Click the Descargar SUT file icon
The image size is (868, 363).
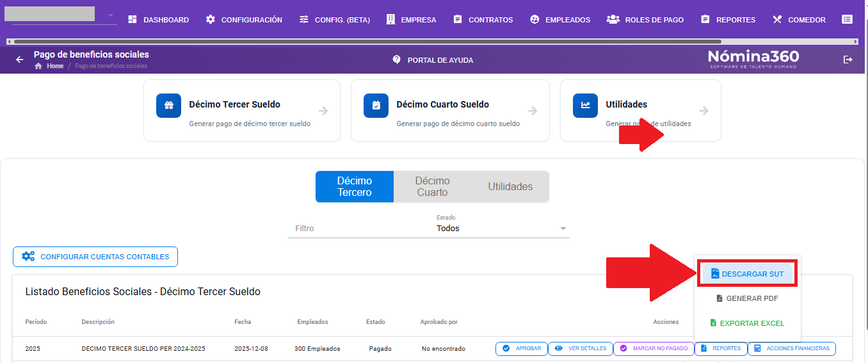[x=715, y=273]
